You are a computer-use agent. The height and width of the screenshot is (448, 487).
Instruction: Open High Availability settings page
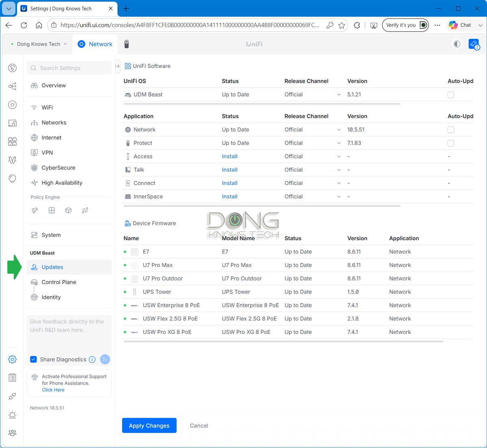click(69, 182)
